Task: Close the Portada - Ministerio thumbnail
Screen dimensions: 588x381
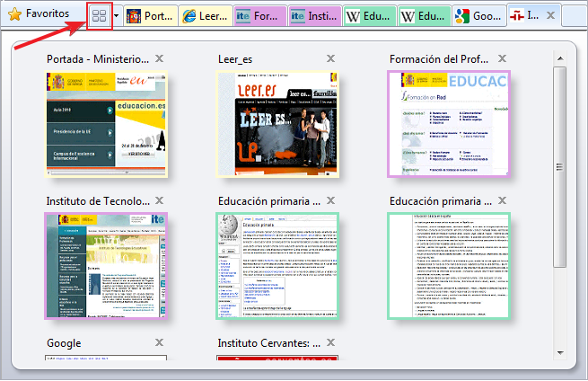Action: point(160,58)
